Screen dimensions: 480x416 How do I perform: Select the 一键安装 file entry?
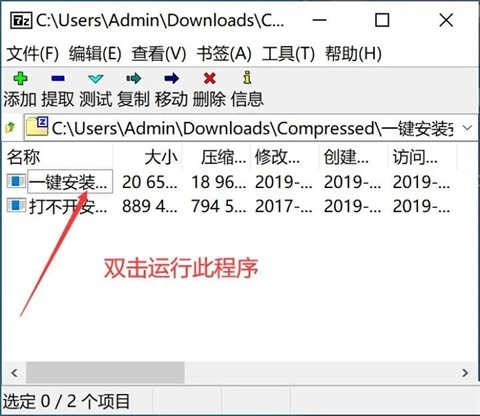pyautogui.click(x=70, y=182)
